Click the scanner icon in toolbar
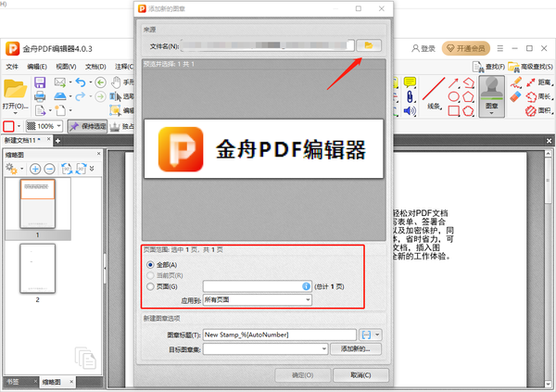This screenshot has width=556, height=392. coord(60,96)
